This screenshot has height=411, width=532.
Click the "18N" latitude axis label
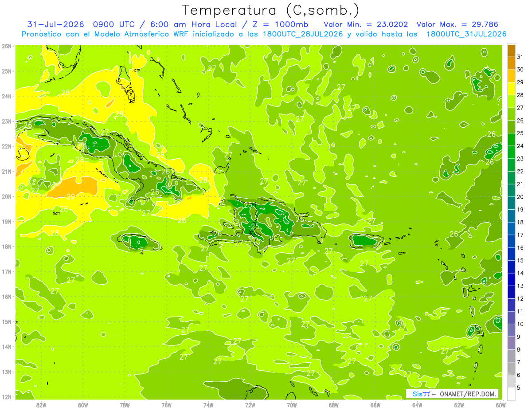[x=7, y=247]
